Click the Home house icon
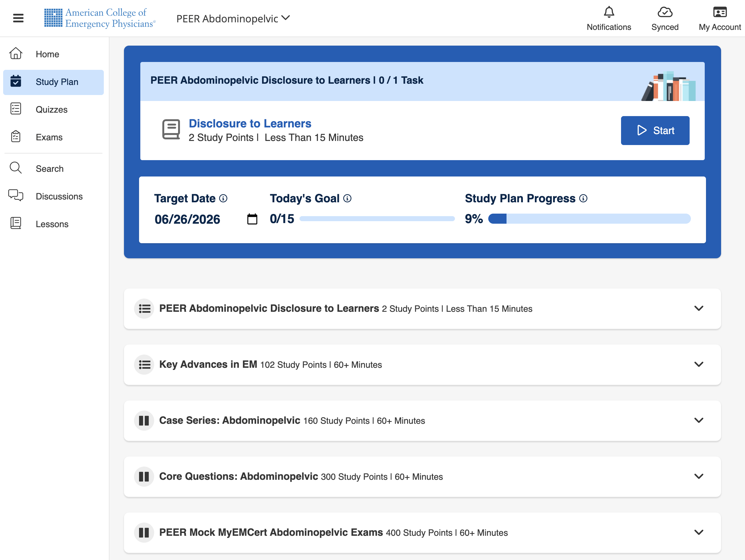Viewport: 745px width, 560px height. tap(16, 53)
